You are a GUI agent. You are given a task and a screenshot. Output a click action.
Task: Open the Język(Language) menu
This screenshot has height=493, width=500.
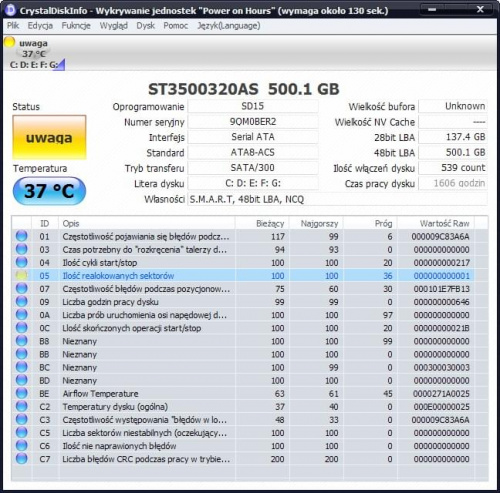tap(229, 26)
